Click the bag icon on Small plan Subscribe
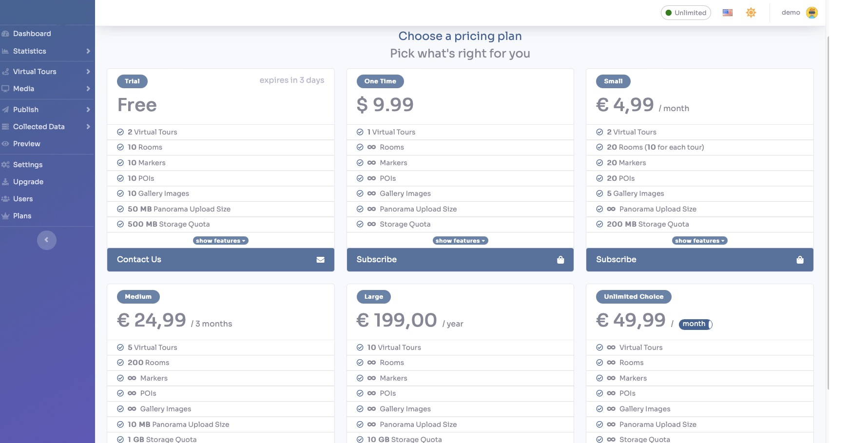 tap(800, 260)
